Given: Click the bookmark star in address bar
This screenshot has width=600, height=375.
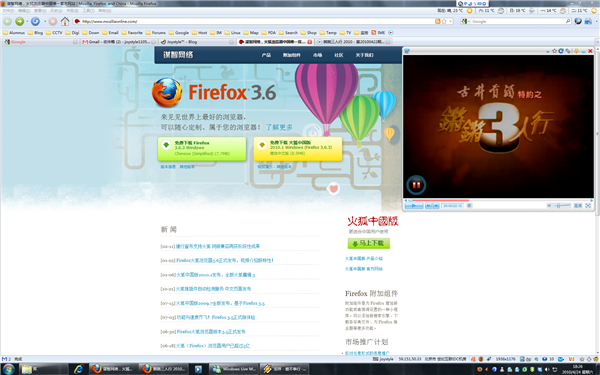Looking at the screenshot, I should click(x=444, y=21).
